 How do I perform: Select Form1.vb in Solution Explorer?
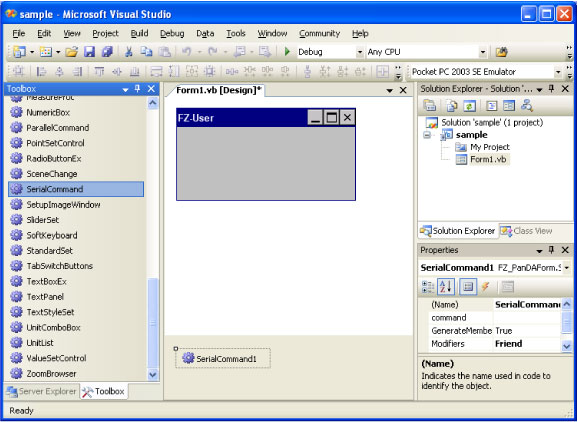[488, 159]
